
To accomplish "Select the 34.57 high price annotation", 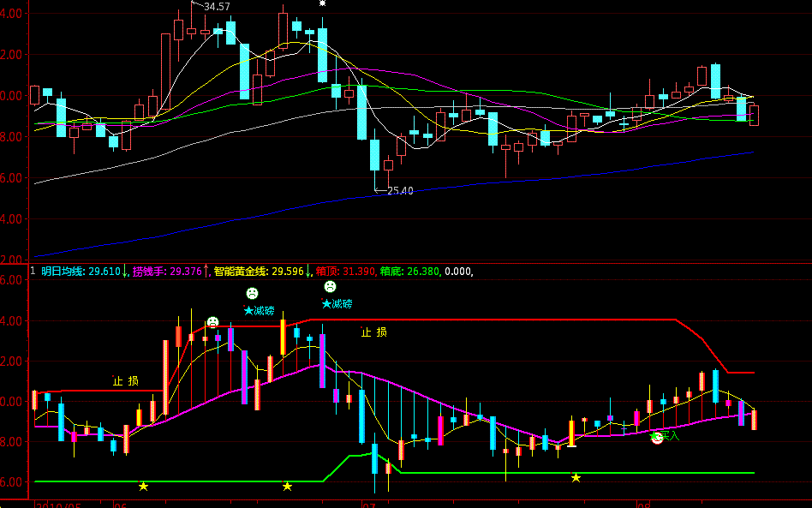I will click(x=217, y=7).
